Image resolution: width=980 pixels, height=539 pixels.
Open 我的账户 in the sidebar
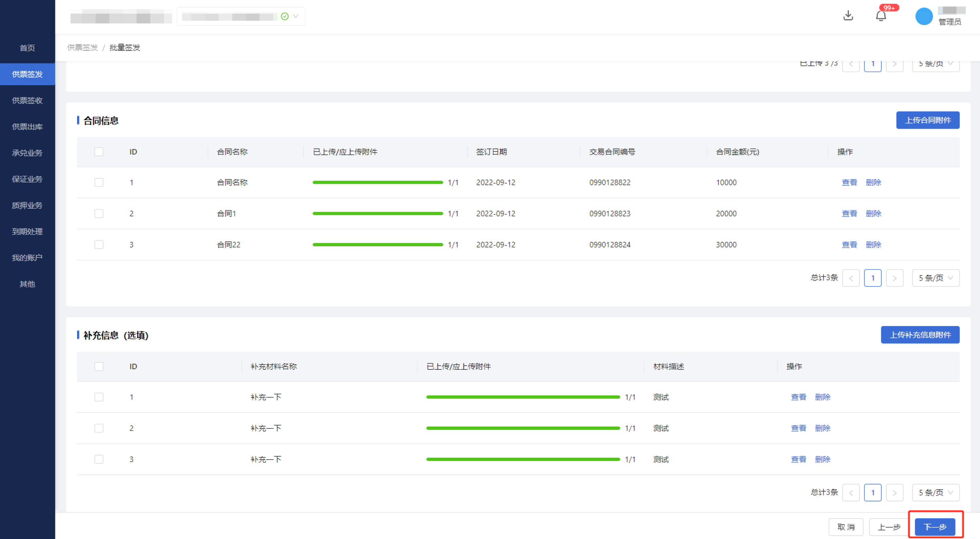(27, 258)
